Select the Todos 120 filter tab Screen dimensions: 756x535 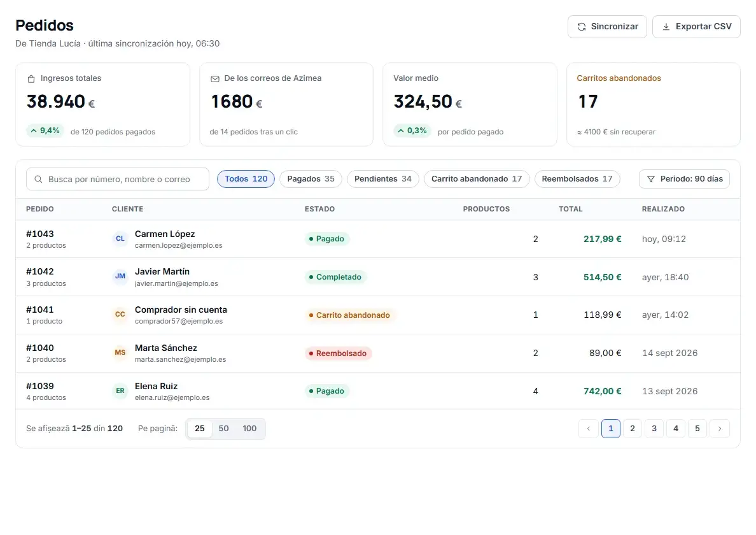pyautogui.click(x=246, y=179)
